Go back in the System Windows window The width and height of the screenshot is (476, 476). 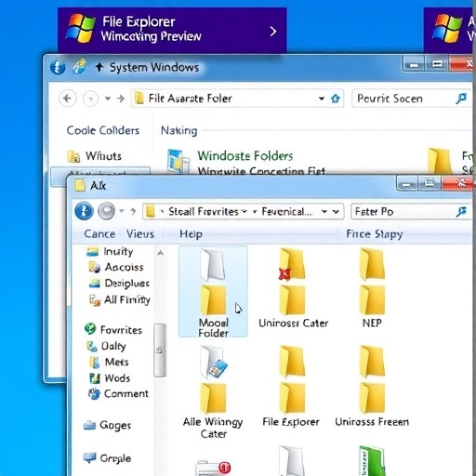(x=67, y=99)
